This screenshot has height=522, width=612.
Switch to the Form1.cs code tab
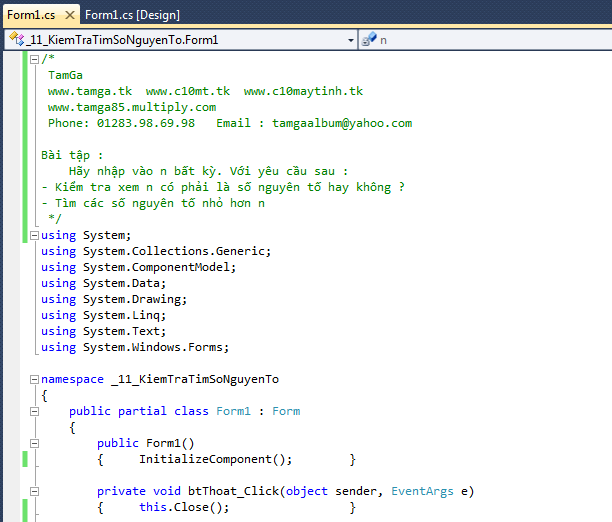coord(31,15)
